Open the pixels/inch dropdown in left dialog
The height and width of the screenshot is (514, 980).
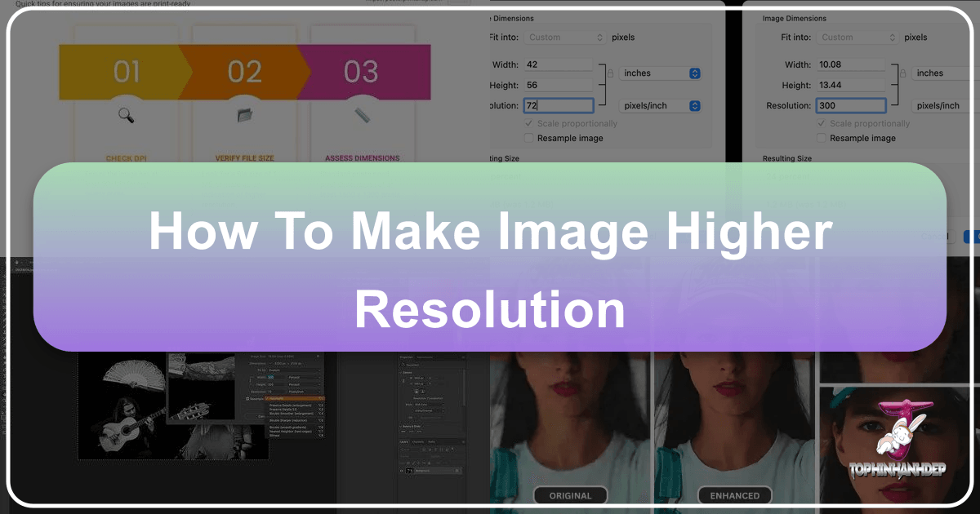(661, 106)
